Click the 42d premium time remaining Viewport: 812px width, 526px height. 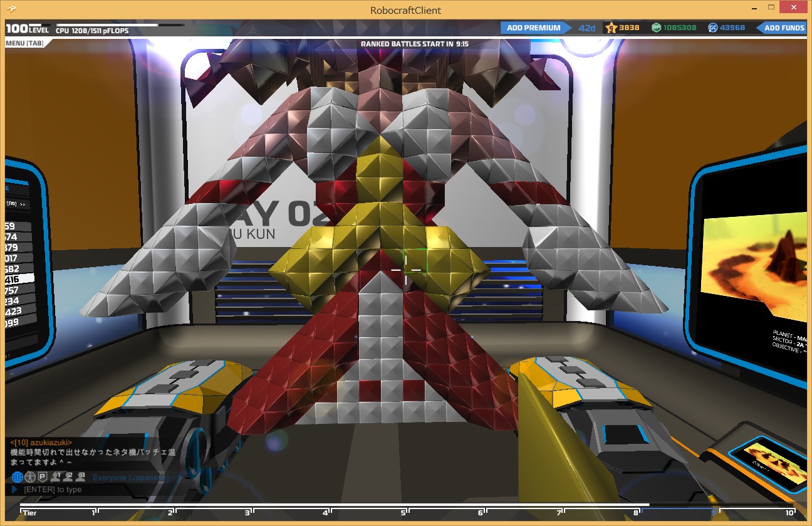click(587, 28)
